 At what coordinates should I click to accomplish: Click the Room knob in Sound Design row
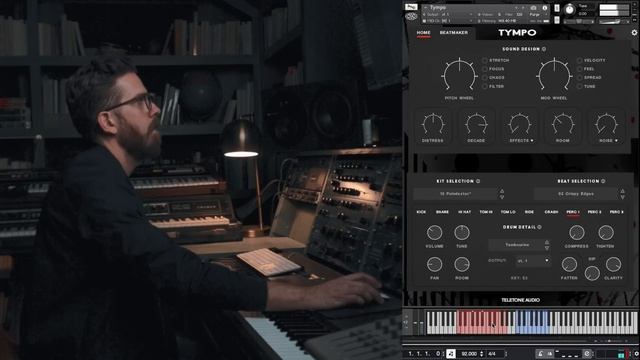pos(562,124)
